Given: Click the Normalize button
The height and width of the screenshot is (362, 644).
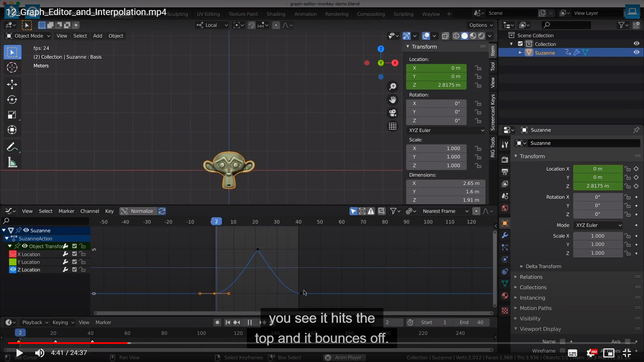Looking at the screenshot, I should pos(138,211).
